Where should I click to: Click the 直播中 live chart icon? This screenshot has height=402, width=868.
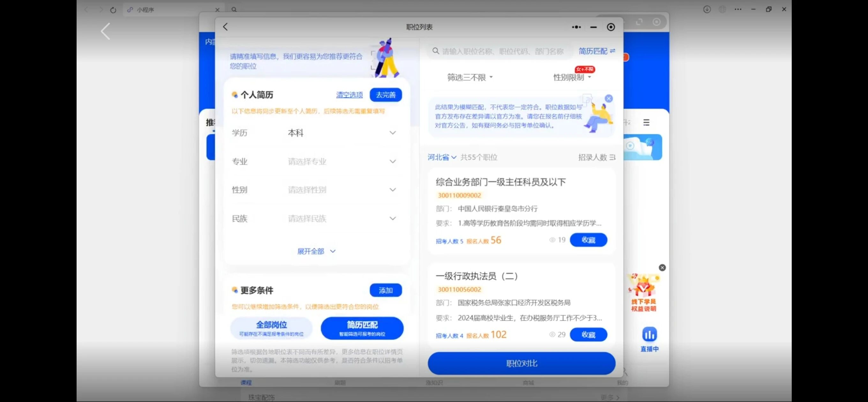click(649, 334)
